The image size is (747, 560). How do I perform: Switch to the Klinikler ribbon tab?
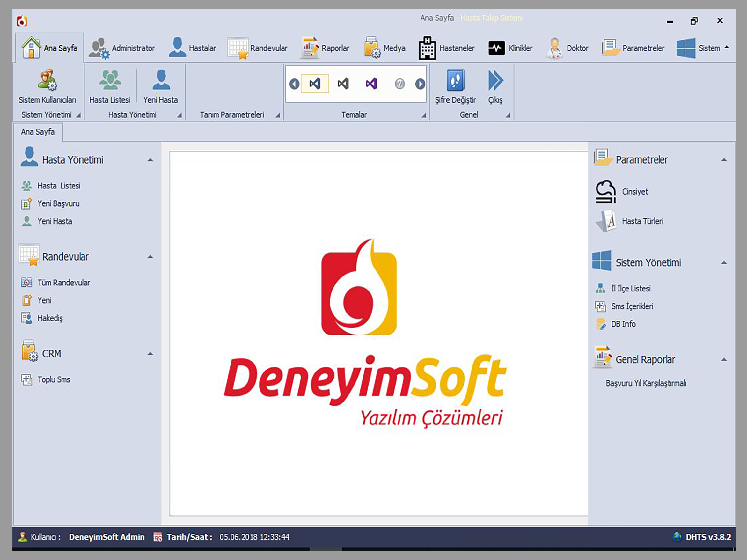(510, 48)
